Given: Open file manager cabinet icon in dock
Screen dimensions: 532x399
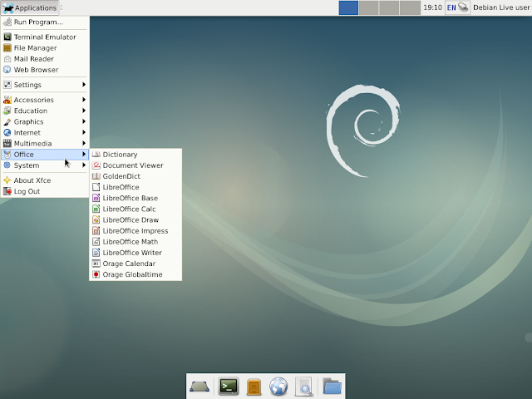Looking at the screenshot, I should click(x=254, y=387).
